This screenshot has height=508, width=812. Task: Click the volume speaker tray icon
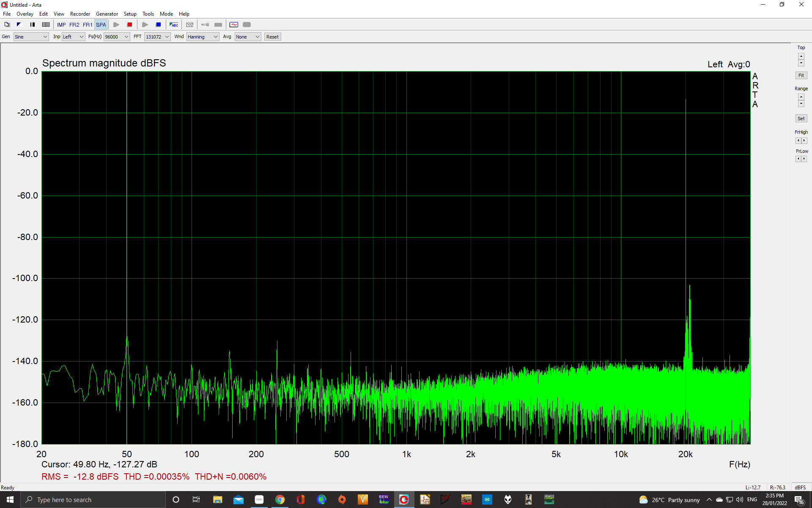point(740,500)
